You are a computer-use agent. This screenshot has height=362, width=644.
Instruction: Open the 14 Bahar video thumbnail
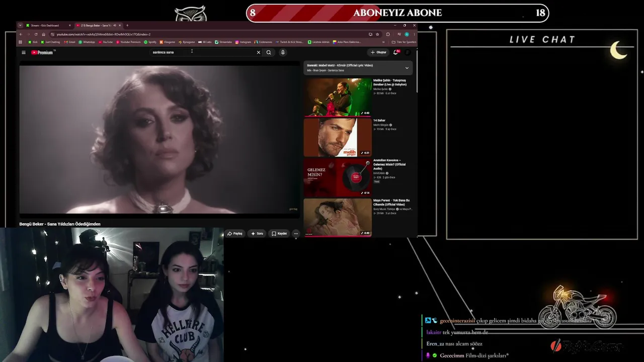[x=338, y=137]
